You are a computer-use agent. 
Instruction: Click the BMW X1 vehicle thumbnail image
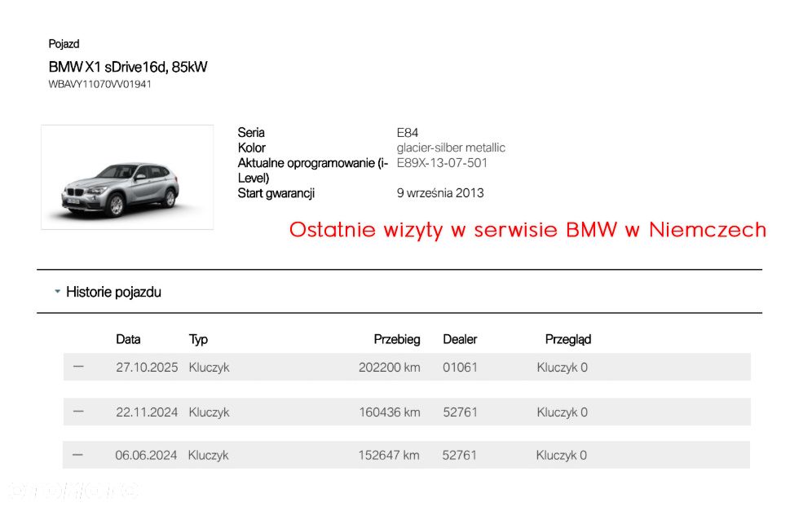[127, 177]
